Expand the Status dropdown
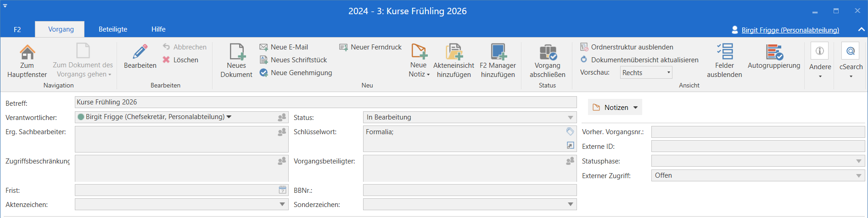The width and height of the screenshot is (868, 218). [570, 118]
